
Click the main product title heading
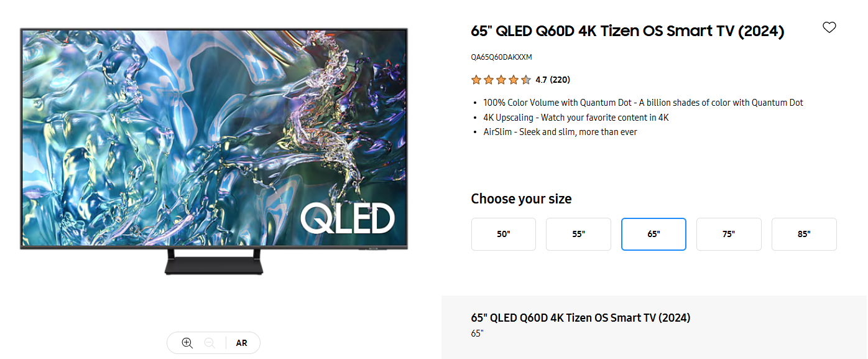click(627, 31)
